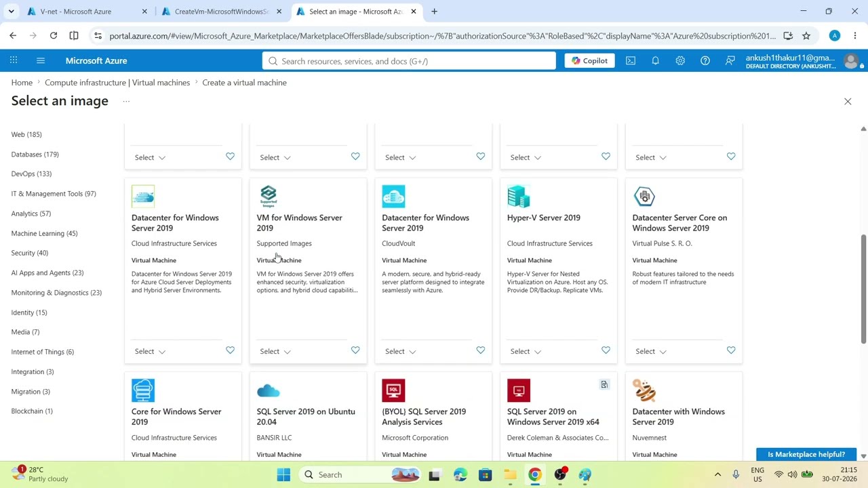The height and width of the screenshot is (488, 868).
Task: Open the tab search dropdown arrow
Action: click(11, 12)
